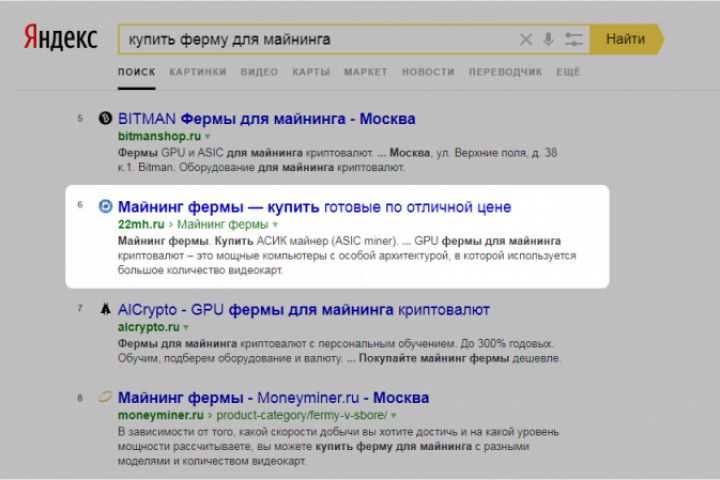720x480 pixels.
Task: Go to the Новости tab
Action: tap(428, 72)
